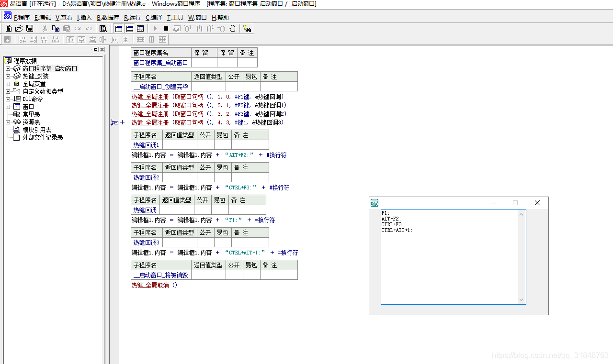The image size is (613, 364).
Task: Open the T.工具 menu
Action: point(175,17)
